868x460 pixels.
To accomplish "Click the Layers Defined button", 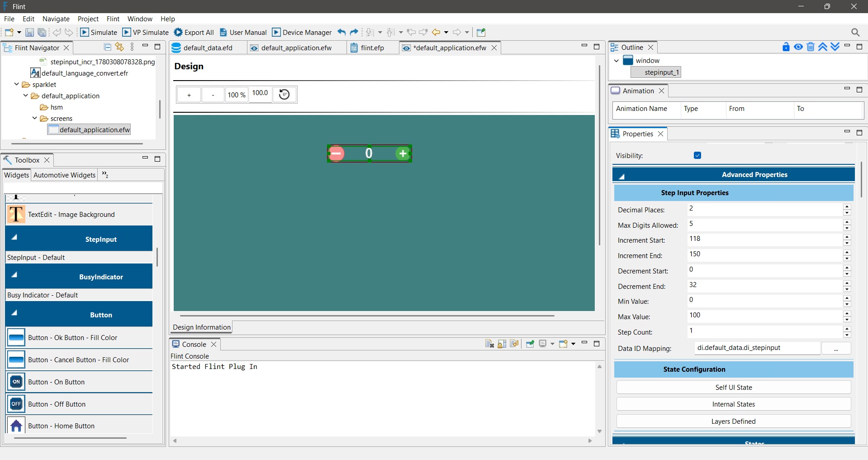I will point(734,422).
